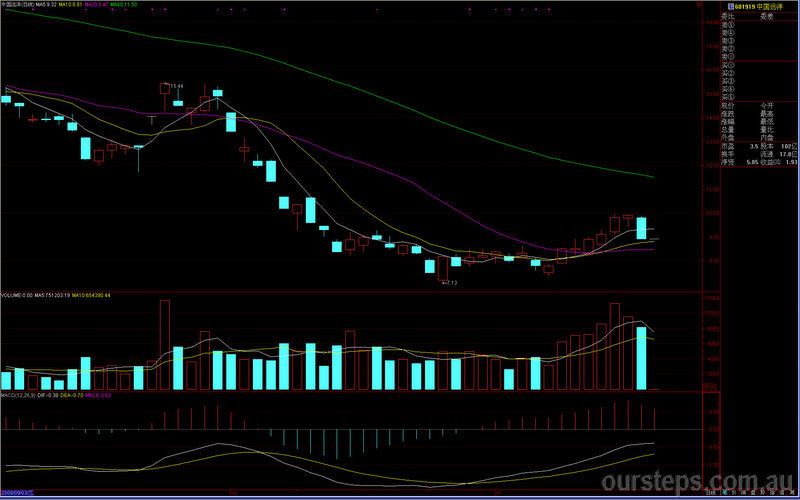Screen dimensions: 800x500
Task: Click the 涨跌 field label
Action: (x=728, y=114)
